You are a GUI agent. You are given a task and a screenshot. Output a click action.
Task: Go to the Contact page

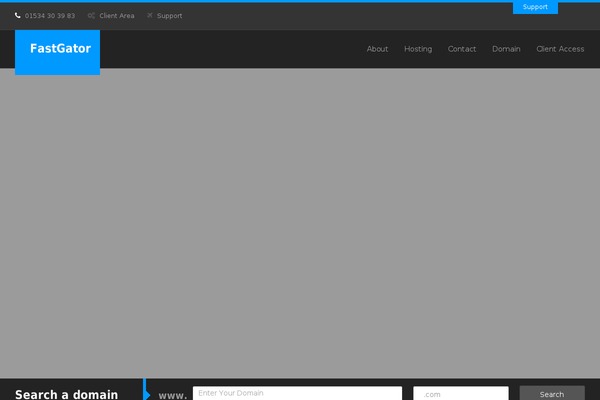tap(462, 49)
